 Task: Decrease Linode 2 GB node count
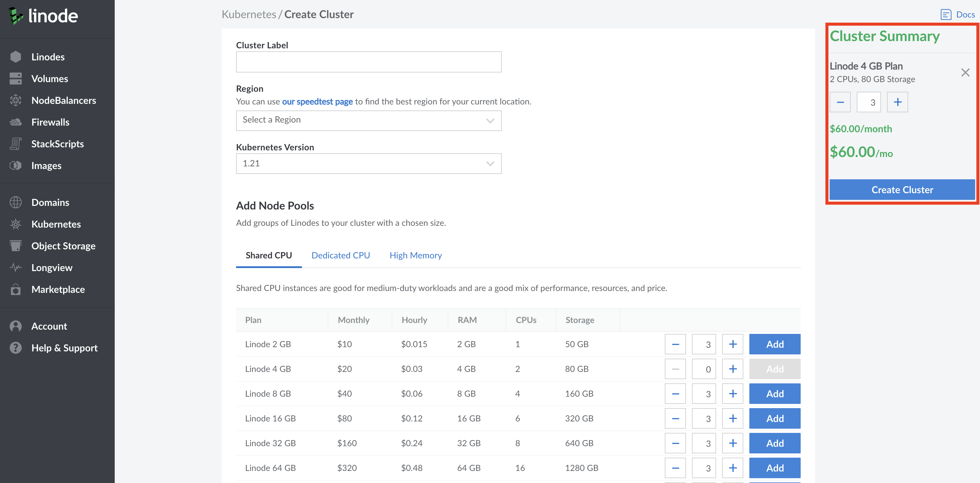(675, 344)
